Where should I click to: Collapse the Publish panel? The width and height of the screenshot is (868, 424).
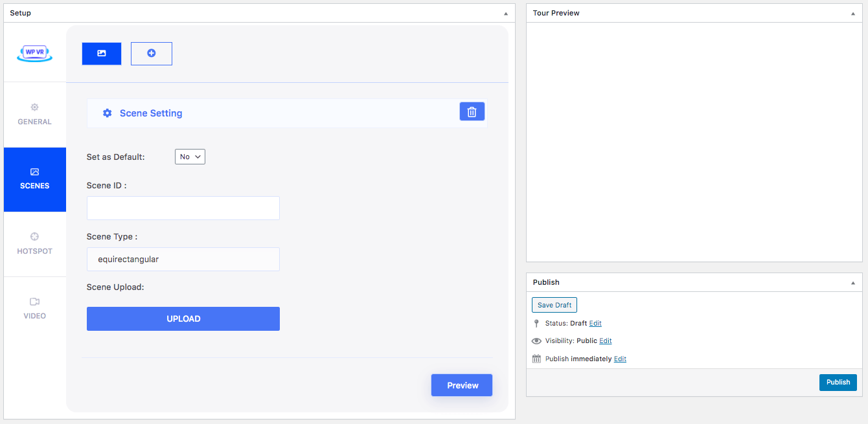point(853,282)
